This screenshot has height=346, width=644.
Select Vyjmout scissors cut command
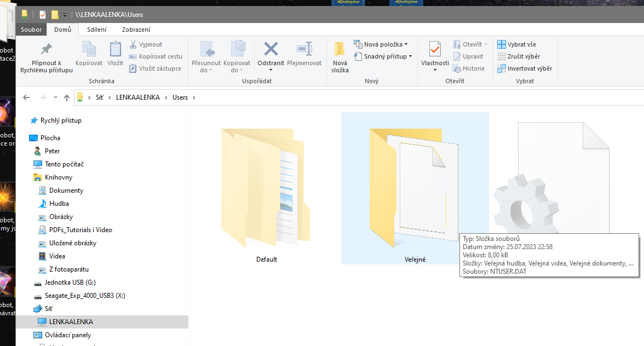point(146,44)
